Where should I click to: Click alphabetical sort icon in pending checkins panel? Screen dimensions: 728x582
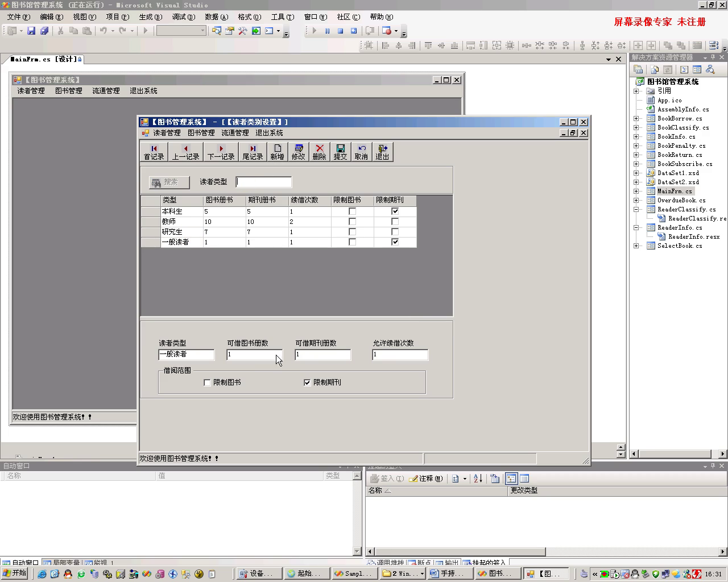pos(478,479)
